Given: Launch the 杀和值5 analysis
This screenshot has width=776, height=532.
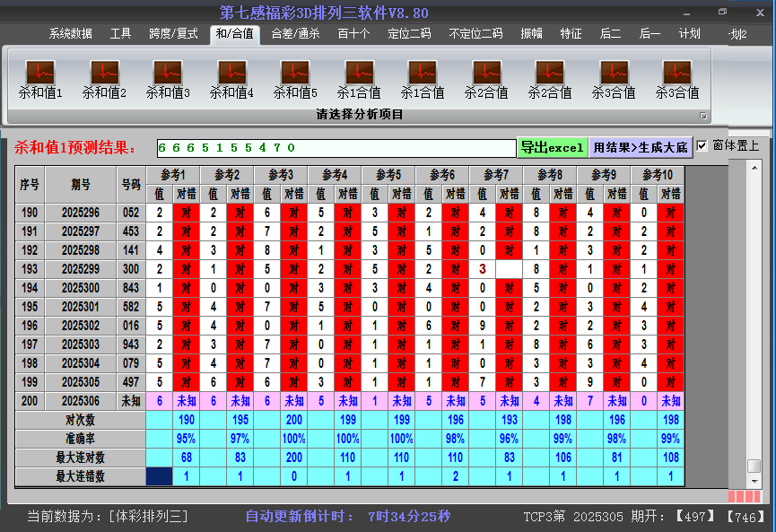Looking at the screenshot, I should click(x=295, y=76).
